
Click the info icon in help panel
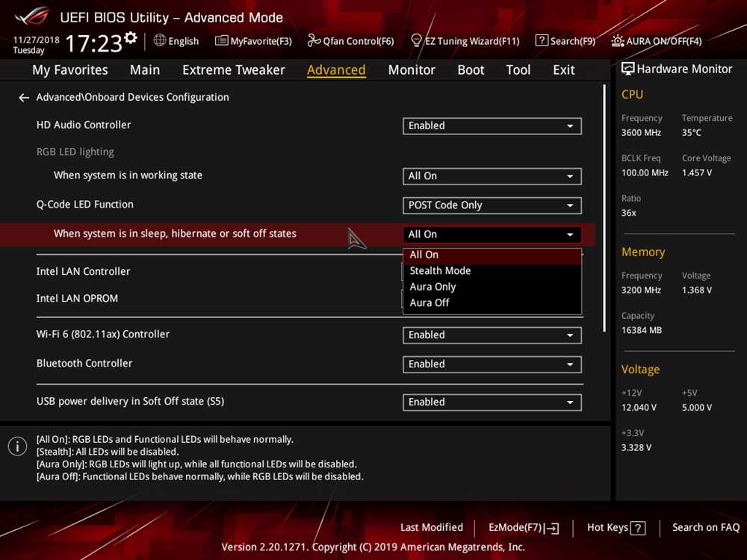[x=18, y=447]
